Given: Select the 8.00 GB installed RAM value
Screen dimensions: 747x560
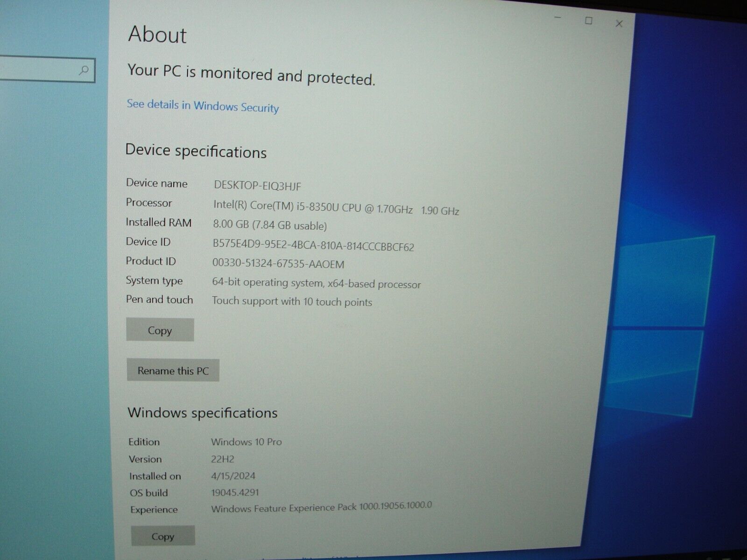Looking at the screenshot, I should point(270,225).
